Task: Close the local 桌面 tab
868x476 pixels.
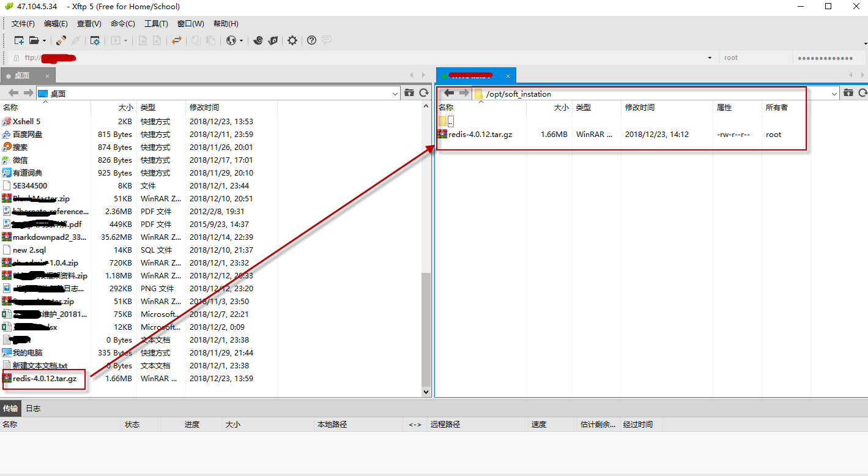Action: click(x=46, y=76)
